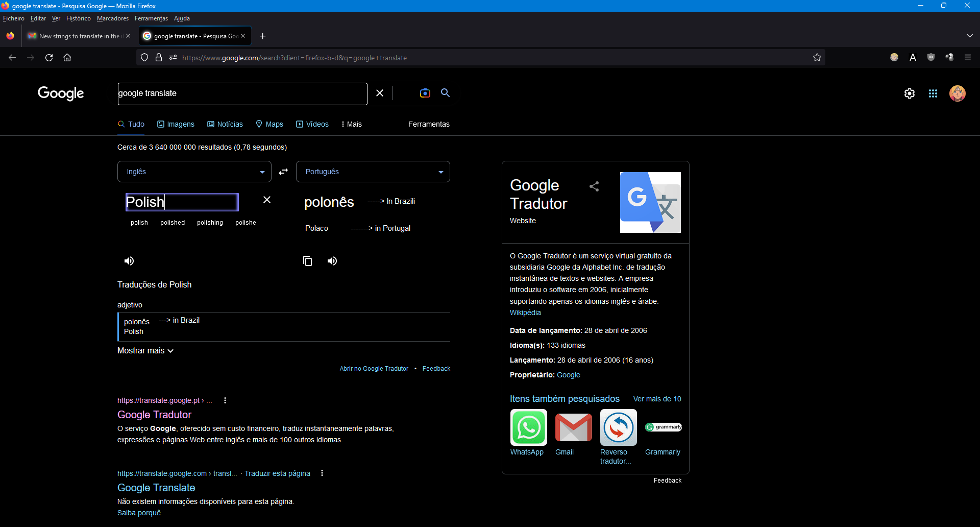
Task: Listen to the source text pronunciation
Action: [x=129, y=261]
